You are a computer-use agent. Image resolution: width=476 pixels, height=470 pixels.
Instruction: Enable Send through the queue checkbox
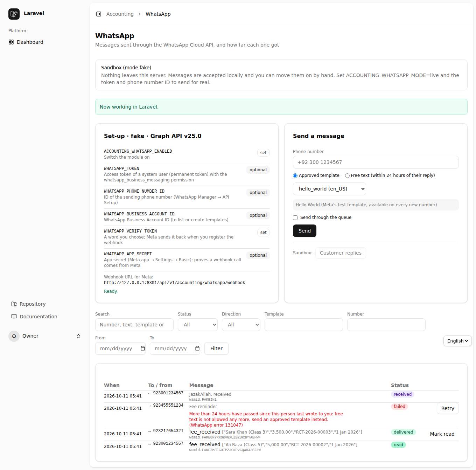click(x=295, y=217)
